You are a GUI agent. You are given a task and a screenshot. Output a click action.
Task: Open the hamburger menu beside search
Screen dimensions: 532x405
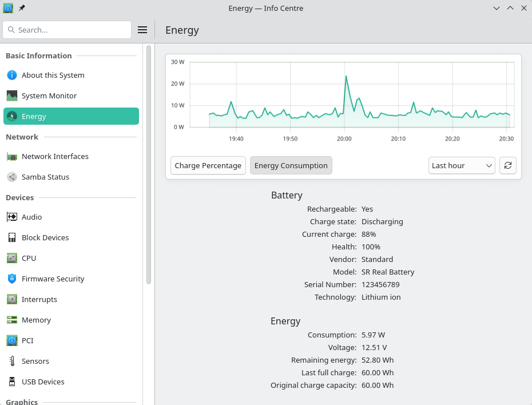click(x=142, y=30)
